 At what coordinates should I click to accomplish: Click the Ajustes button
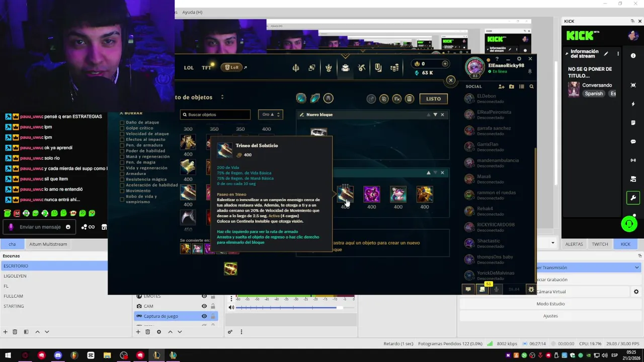[550, 316]
